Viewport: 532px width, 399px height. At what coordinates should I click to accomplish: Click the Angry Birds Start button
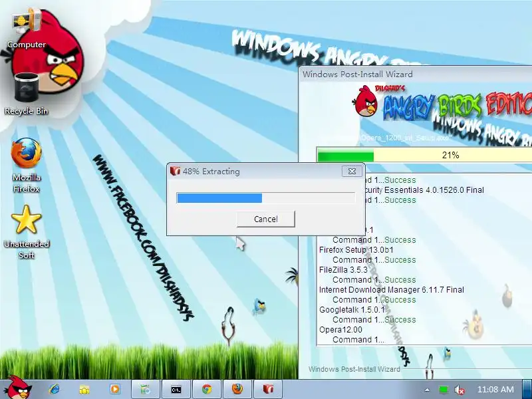(x=19, y=388)
